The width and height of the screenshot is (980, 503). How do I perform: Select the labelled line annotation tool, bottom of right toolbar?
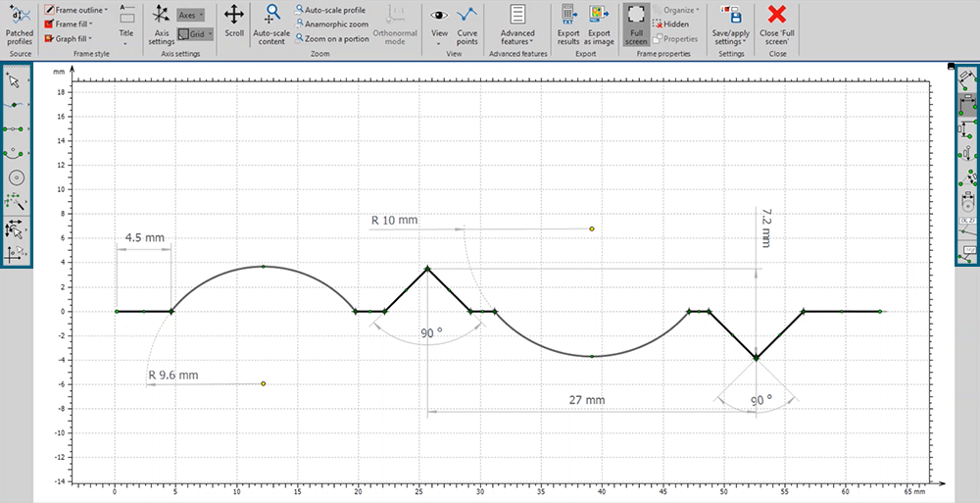(x=967, y=252)
